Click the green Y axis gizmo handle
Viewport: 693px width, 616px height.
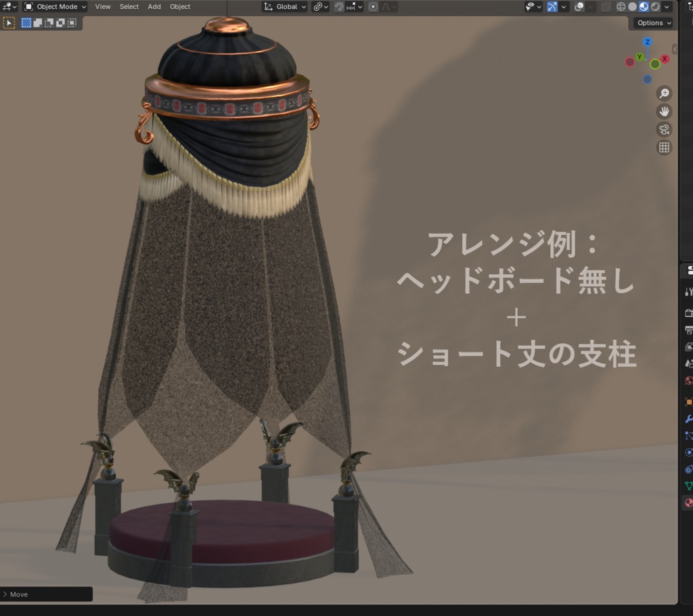point(639,57)
